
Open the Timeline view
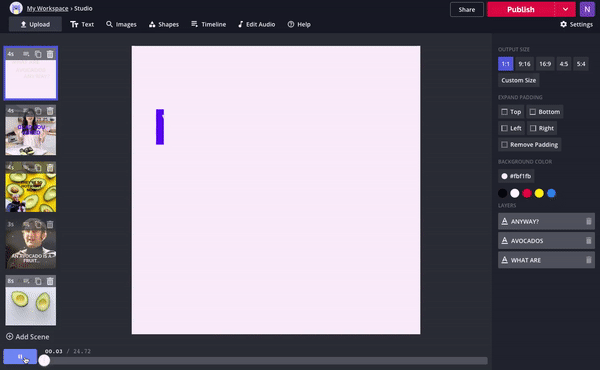coord(209,24)
